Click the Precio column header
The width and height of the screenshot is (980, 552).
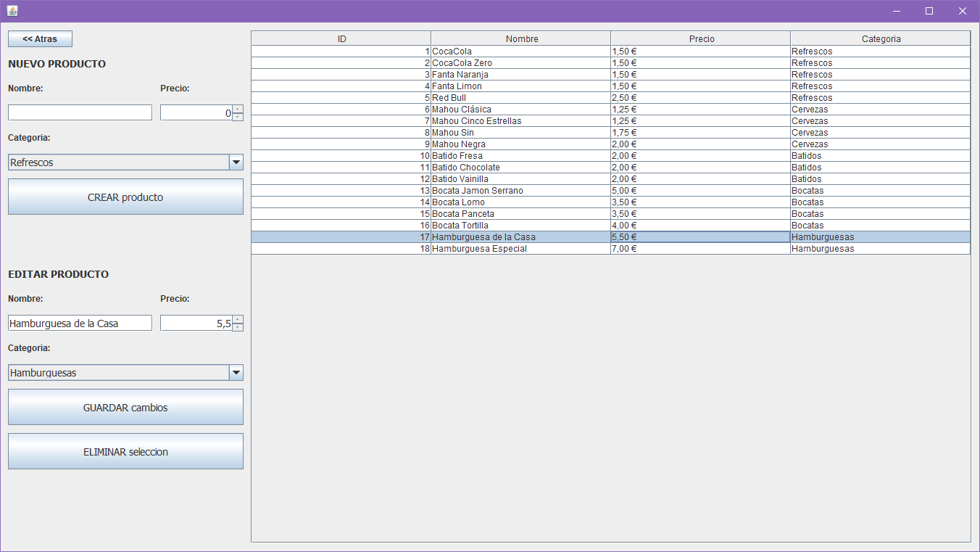click(x=701, y=38)
